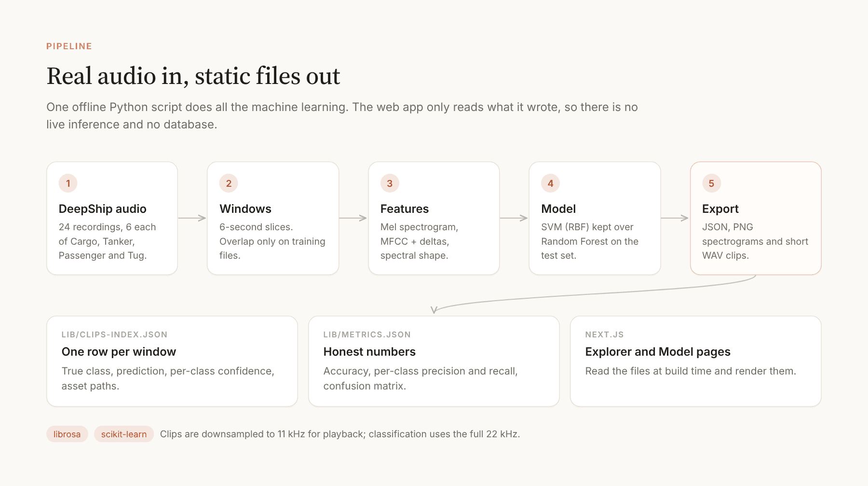The width and height of the screenshot is (868, 486).
Task: Click the 'confusion matrix.' text
Action: pos(365,386)
